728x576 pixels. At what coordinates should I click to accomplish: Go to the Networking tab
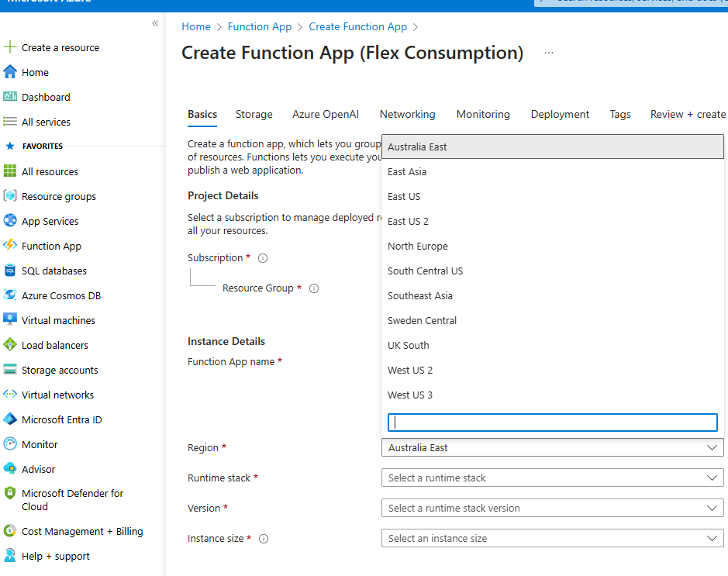tap(408, 114)
